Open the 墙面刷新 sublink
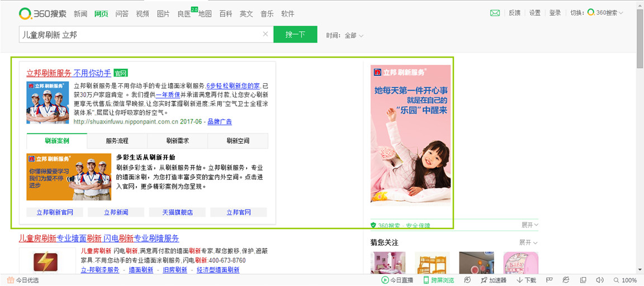Screen dimensions: 644x286 tap(141, 270)
